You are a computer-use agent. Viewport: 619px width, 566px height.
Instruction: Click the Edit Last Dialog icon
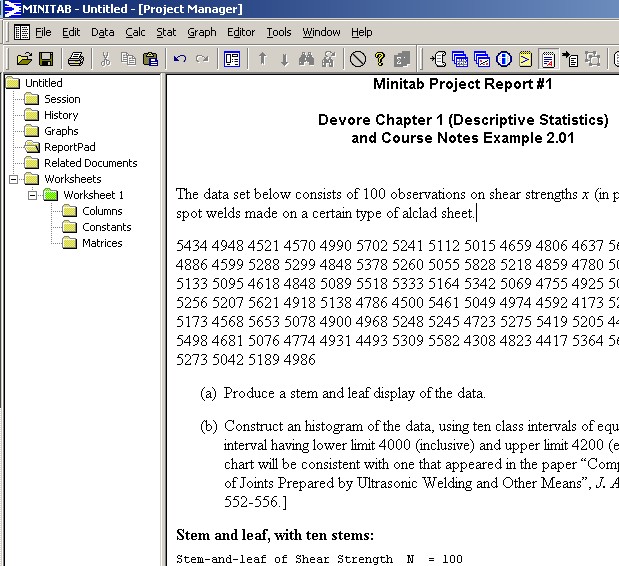click(232, 60)
